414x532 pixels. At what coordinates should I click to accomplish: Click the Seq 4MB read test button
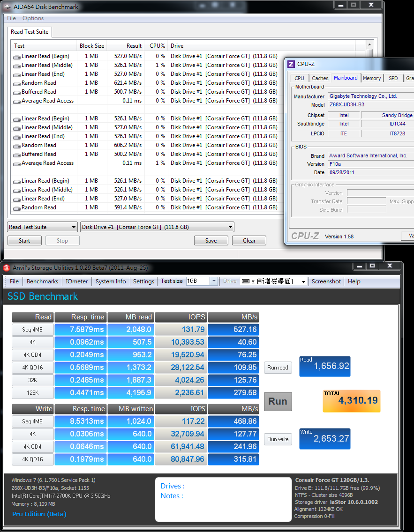(33, 329)
